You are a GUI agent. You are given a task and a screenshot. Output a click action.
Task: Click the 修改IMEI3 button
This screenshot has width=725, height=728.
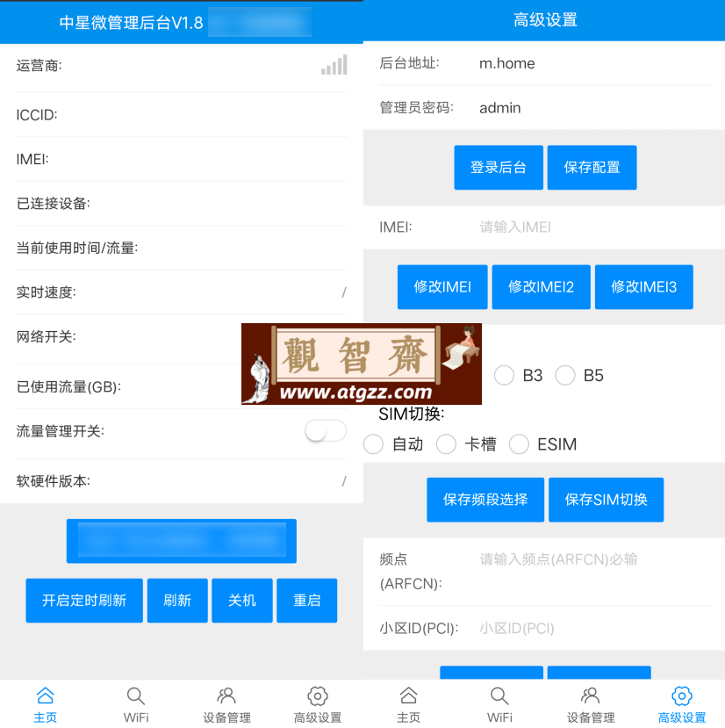[643, 287]
